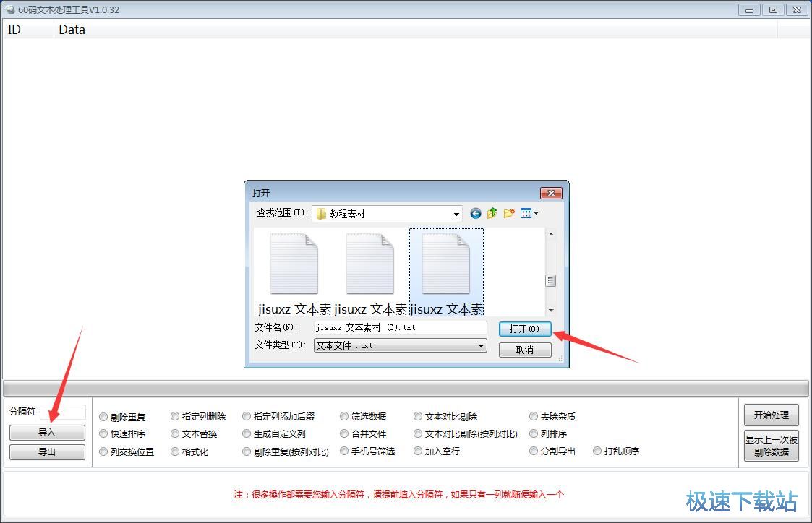The width and height of the screenshot is (812, 523).
Task: Click into the 文件名 filename field
Action: pos(400,328)
